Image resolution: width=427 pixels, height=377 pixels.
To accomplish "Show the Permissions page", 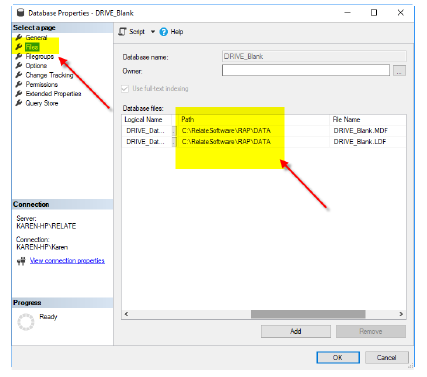I will [x=42, y=84].
